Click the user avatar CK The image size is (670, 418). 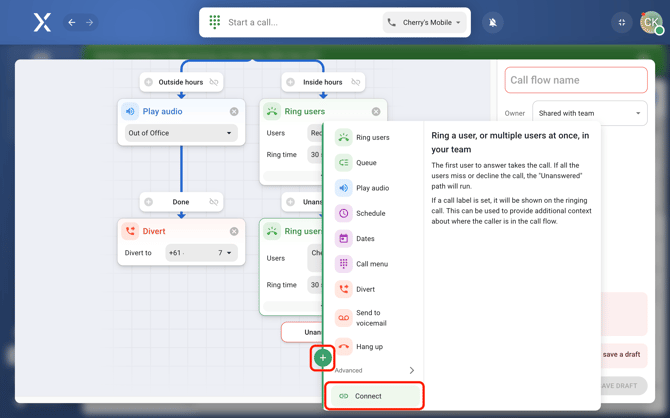[651, 22]
